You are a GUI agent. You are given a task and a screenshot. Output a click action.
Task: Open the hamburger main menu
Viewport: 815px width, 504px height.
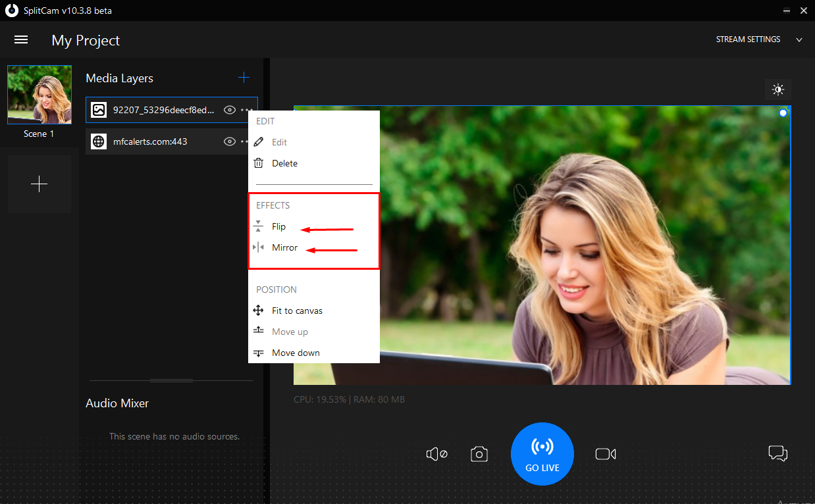(x=21, y=40)
